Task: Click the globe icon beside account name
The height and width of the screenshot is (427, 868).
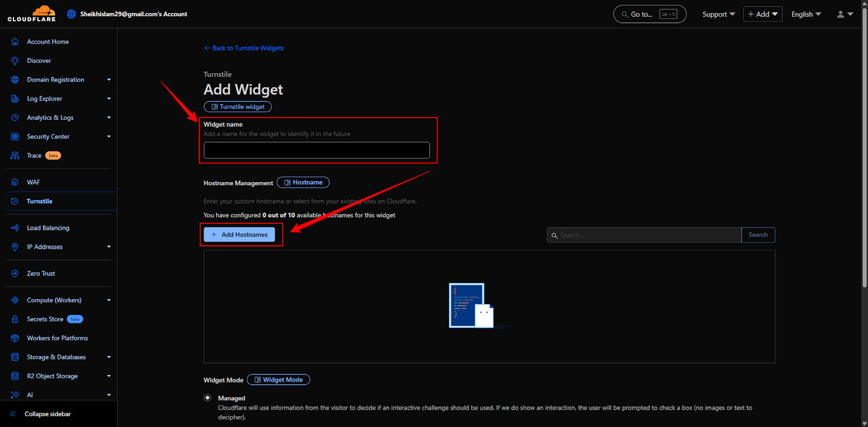Action: (72, 14)
